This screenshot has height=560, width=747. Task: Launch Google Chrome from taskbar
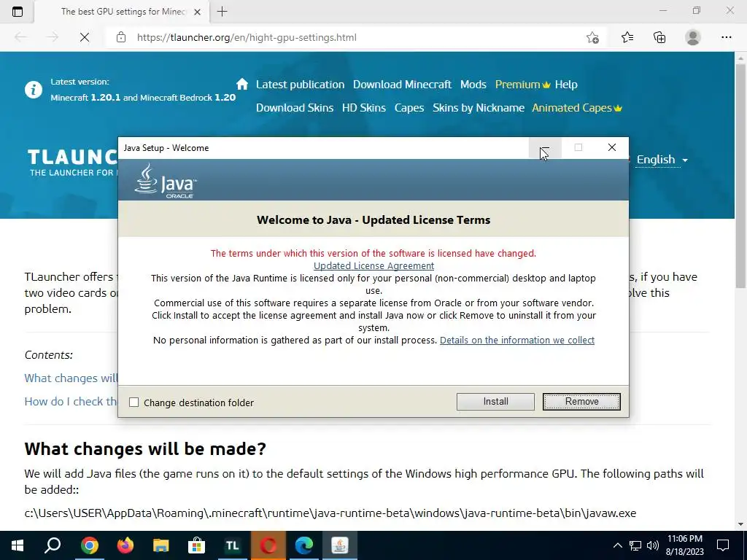click(x=89, y=545)
